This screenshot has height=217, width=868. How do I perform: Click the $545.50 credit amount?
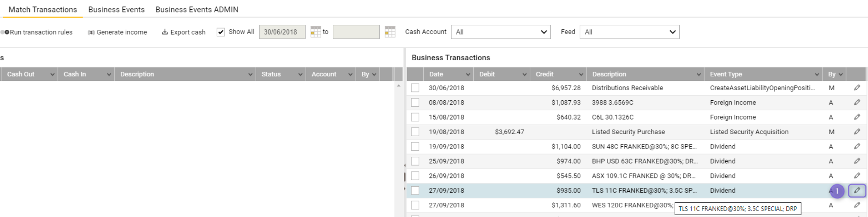click(x=569, y=176)
